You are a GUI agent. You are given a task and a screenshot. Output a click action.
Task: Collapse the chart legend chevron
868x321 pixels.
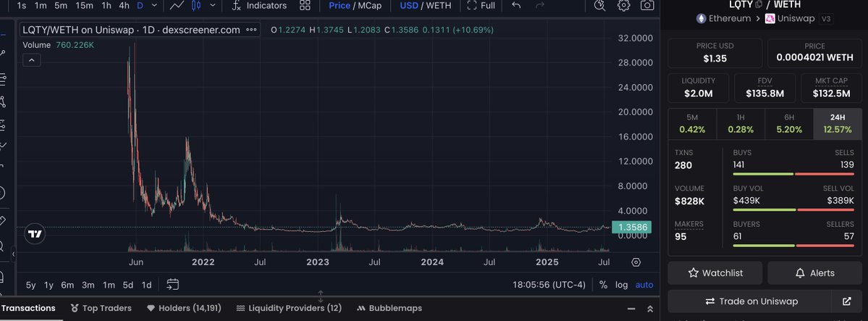[x=32, y=60]
